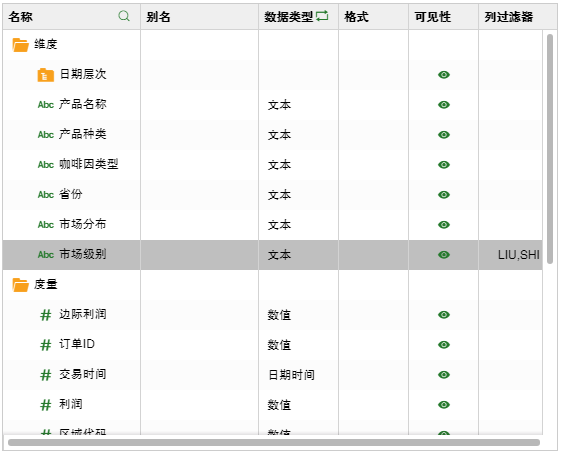Screen dimensions: 562x454
Task: Click the # icon of 订单ID
Action: pos(46,345)
